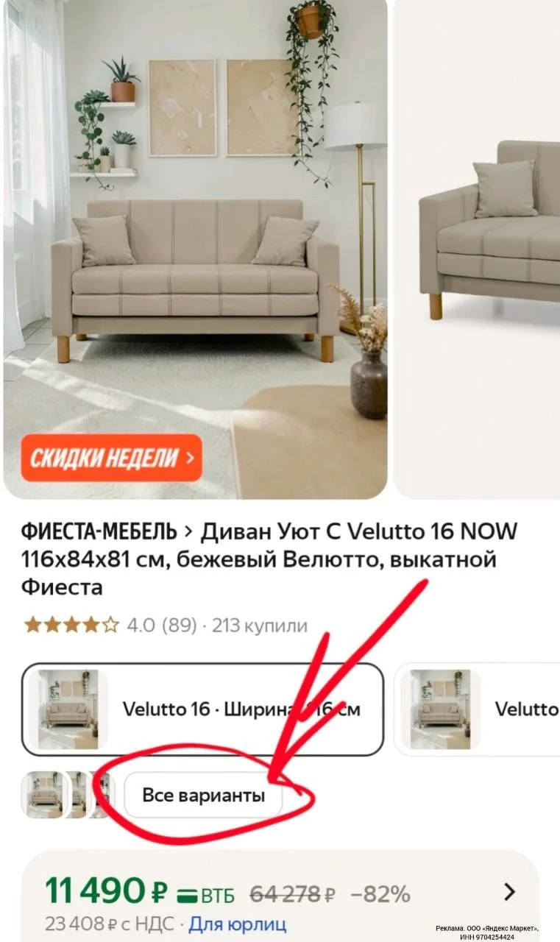Choose the second partially visible Velutto option
The width and height of the screenshot is (560, 942).
478,709
